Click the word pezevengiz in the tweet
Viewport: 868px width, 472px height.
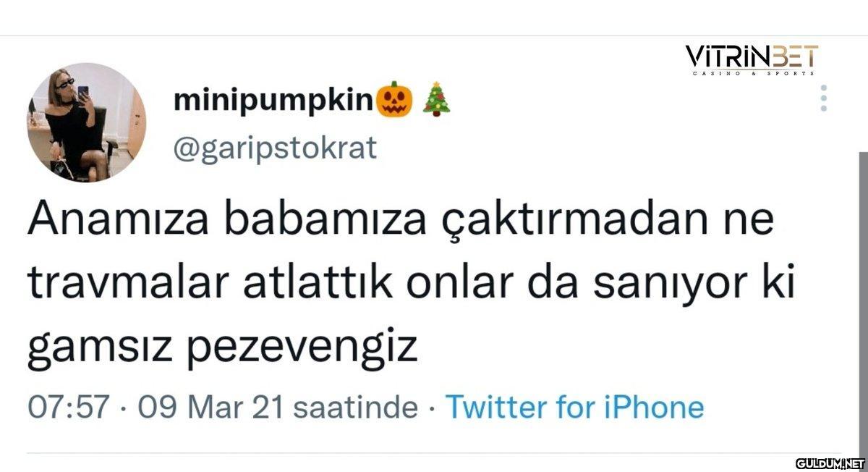click(x=302, y=349)
